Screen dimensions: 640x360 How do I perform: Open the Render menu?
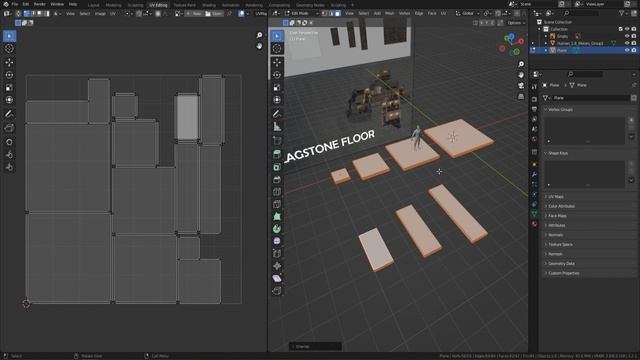tap(40, 4)
